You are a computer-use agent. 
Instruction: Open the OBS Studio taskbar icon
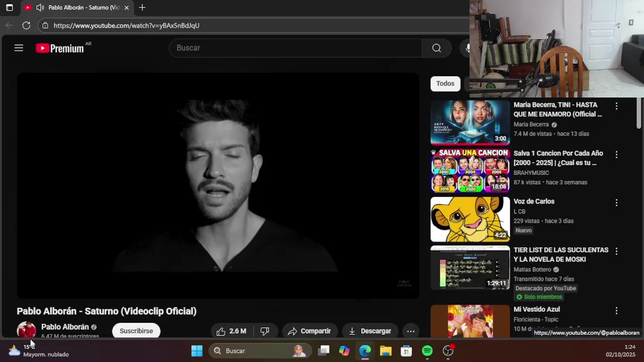[x=448, y=350]
